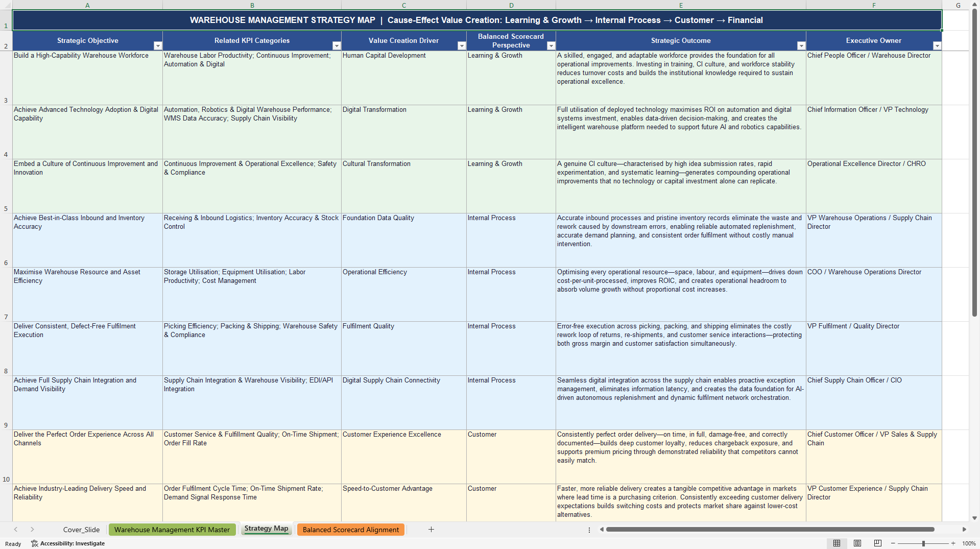Open the Related KPI Categories filter dropdown

pos(337,46)
